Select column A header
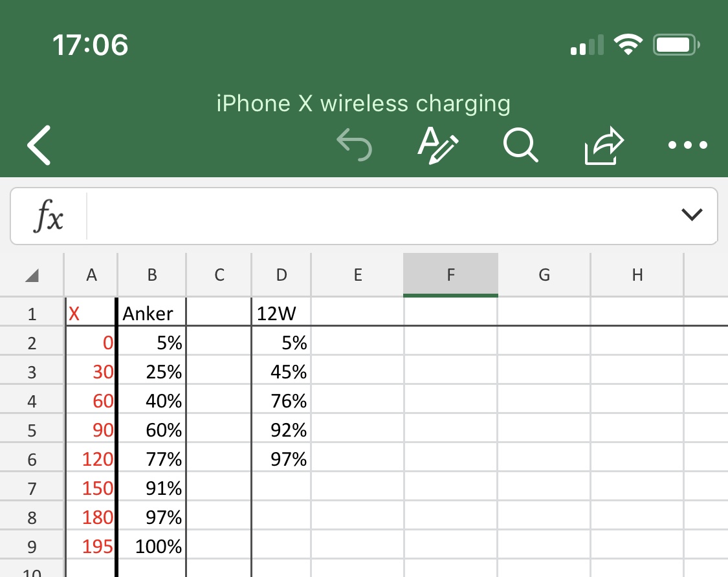Image resolution: width=728 pixels, height=577 pixels. 91,275
